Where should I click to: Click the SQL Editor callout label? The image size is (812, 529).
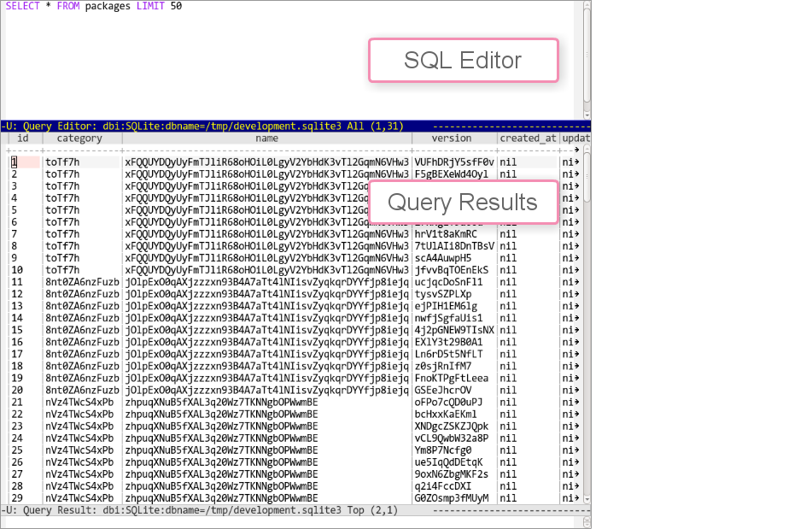click(463, 61)
